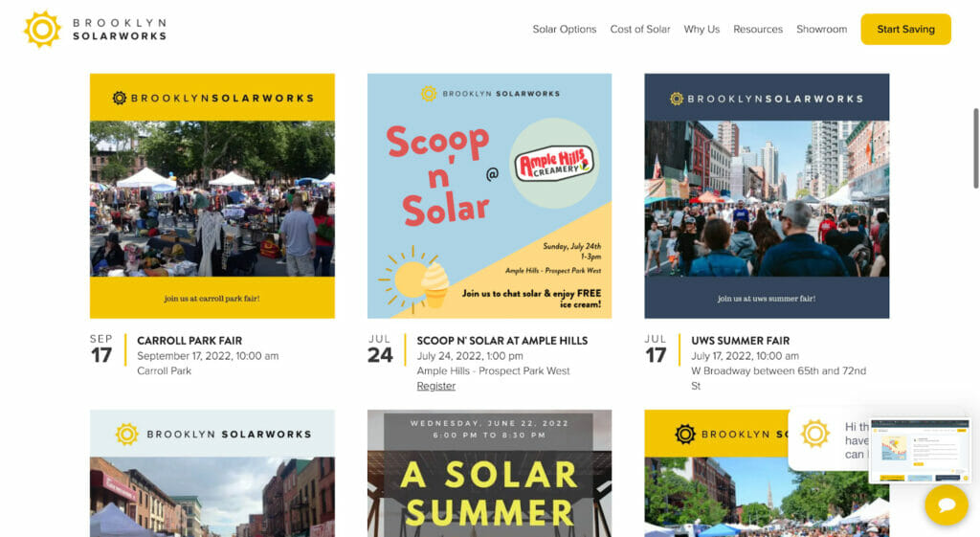Open Scoop n' Solar event poster
Viewport: 980px width, 537px height.
coord(489,195)
